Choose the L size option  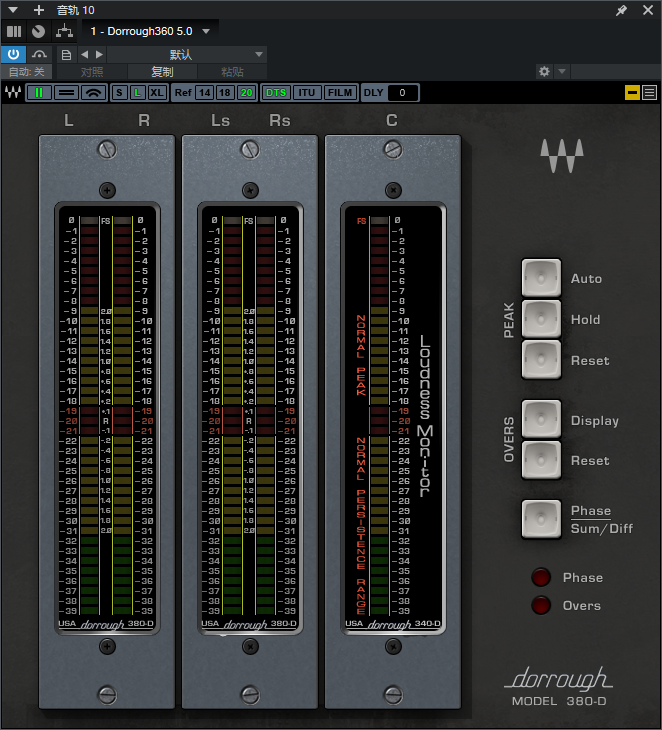(x=137, y=93)
